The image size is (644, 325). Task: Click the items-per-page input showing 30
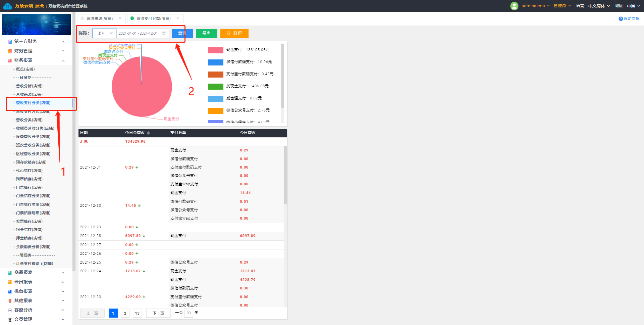click(x=189, y=313)
